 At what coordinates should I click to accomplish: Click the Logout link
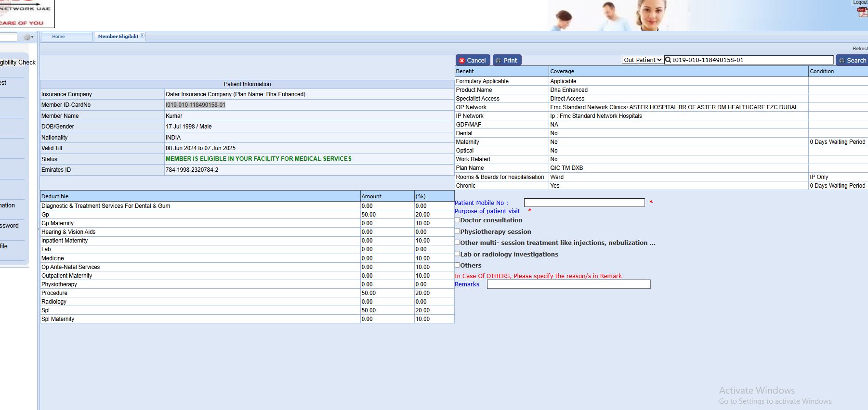[860, 2]
